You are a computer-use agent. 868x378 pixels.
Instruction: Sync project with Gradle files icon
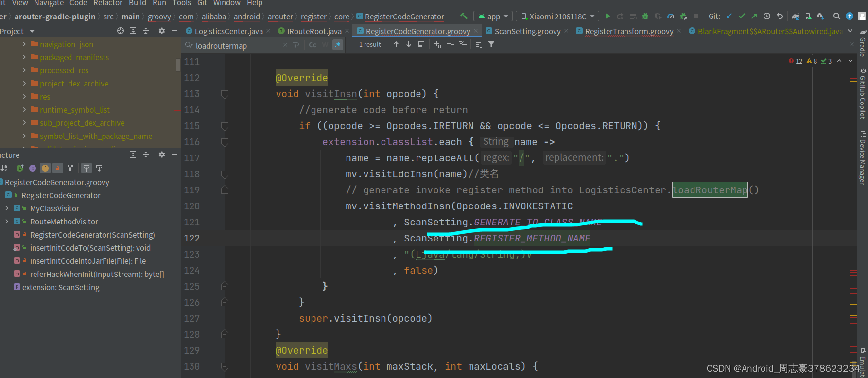click(796, 16)
